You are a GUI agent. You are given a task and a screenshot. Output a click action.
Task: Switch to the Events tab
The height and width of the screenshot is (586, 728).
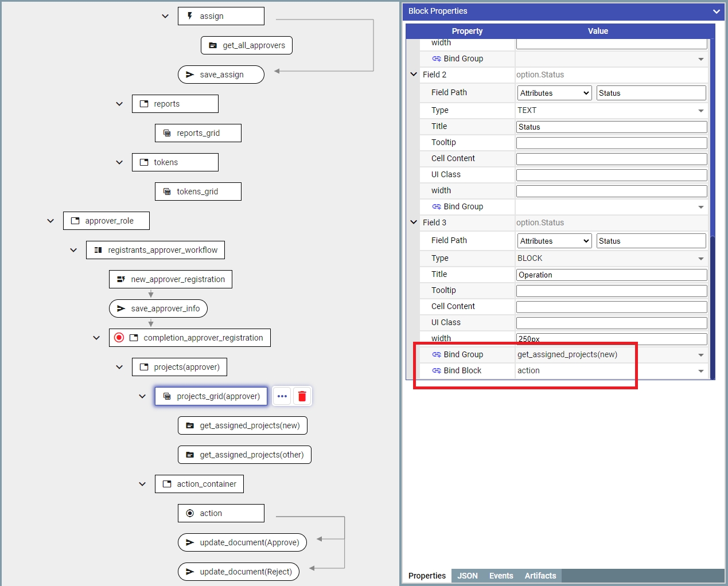[x=501, y=576]
